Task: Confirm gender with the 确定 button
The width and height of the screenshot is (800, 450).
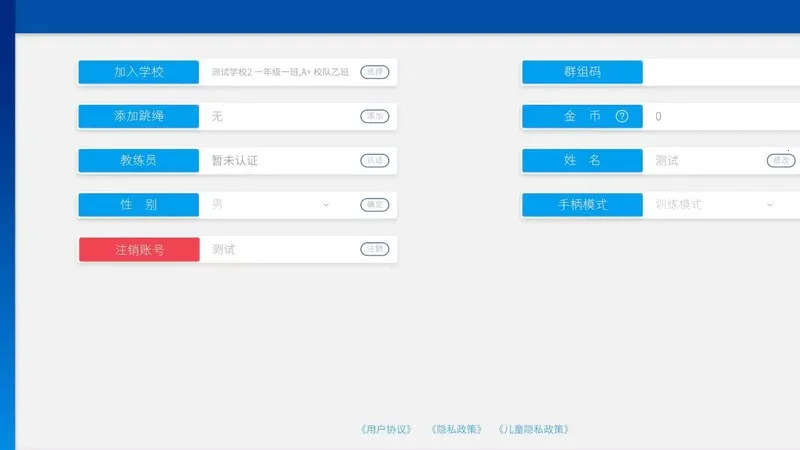Action: [x=374, y=205]
